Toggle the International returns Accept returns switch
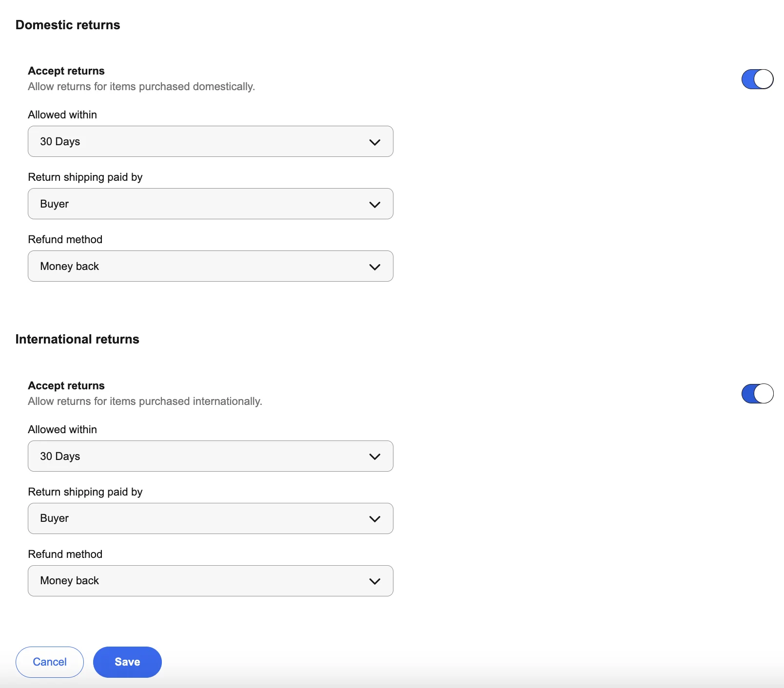The height and width of the screenshot is (688, 784). point(757,394)
